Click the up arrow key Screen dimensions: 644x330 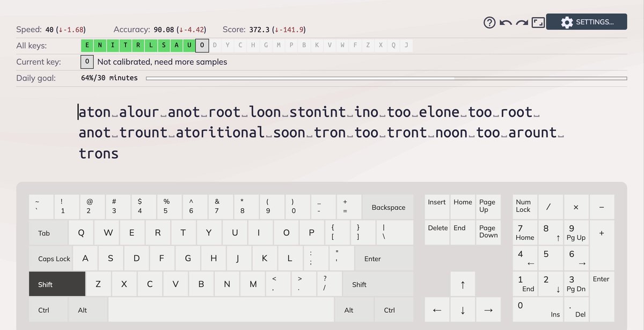(x=463, y=284)
